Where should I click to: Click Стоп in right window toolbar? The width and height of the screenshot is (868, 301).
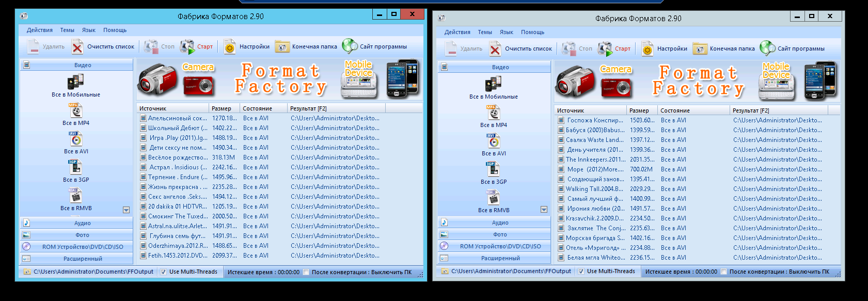[577, 49]
